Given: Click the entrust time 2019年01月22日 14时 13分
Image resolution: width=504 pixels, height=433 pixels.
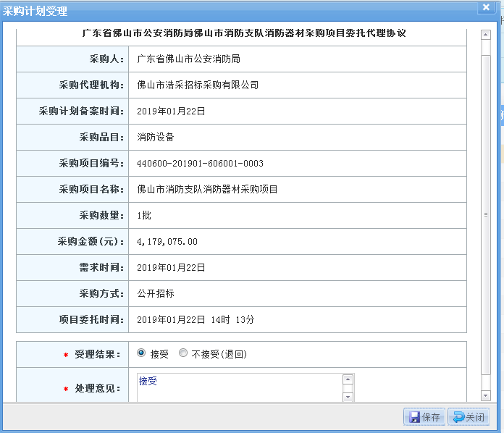Looking at the screenshot, I should coord(196,319).
